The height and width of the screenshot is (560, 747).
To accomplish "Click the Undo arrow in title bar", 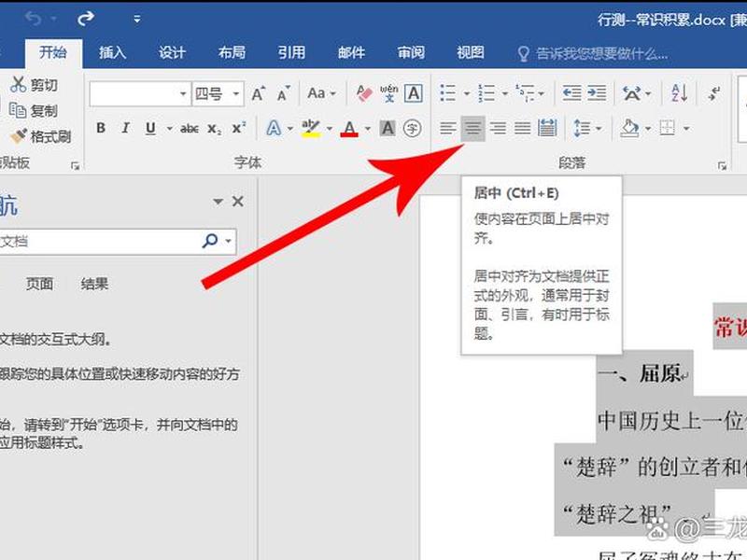I will pos(34,19).
